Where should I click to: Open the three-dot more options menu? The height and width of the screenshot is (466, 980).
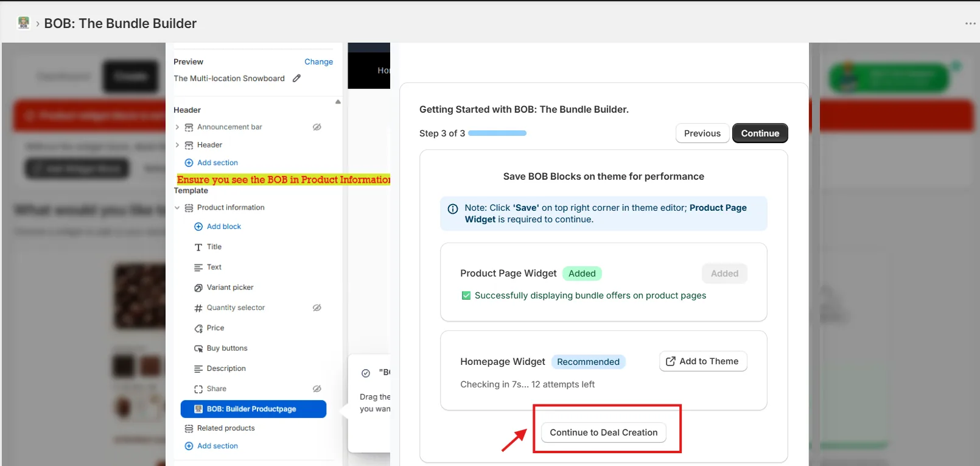[970, 24]
